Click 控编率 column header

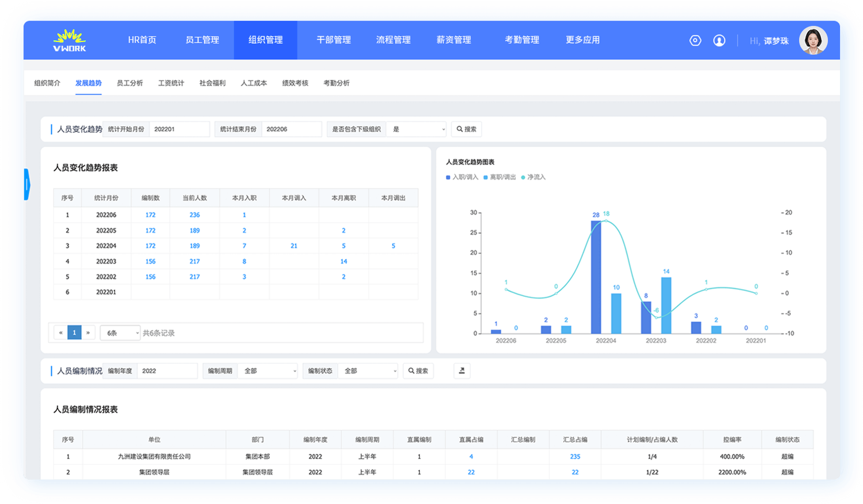tap(732, 440)
